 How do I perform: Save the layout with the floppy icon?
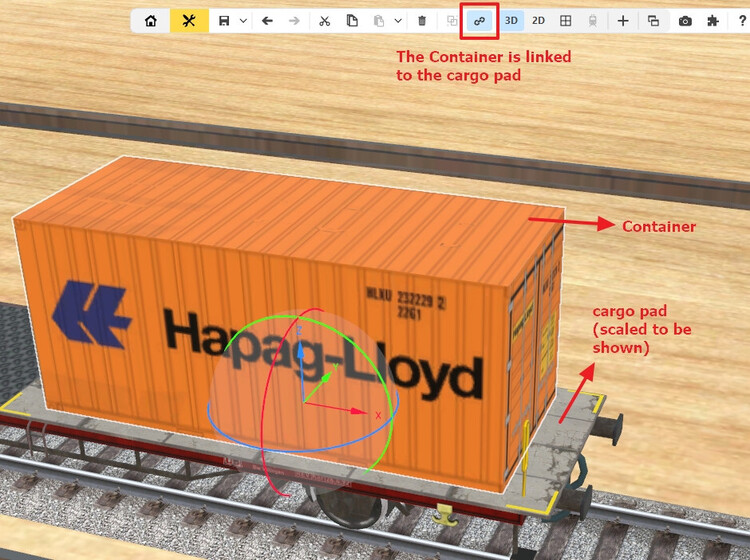tap(224, 21)
